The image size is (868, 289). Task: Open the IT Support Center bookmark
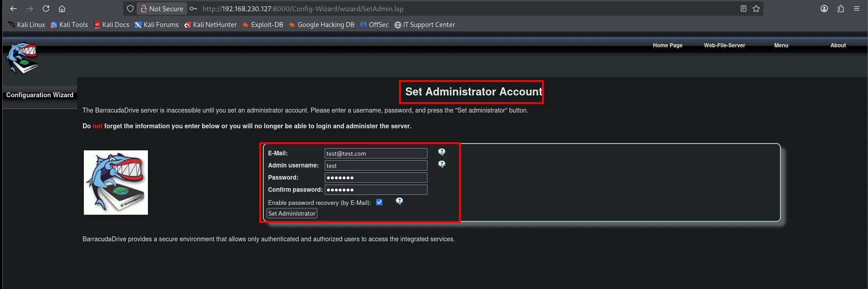click(x=424, y=25)
